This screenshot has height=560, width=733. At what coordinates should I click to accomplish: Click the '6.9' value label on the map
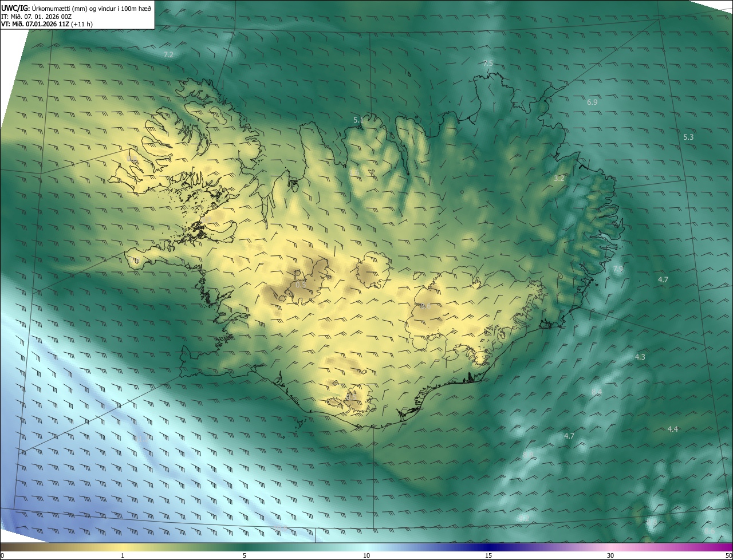point(592,102)
